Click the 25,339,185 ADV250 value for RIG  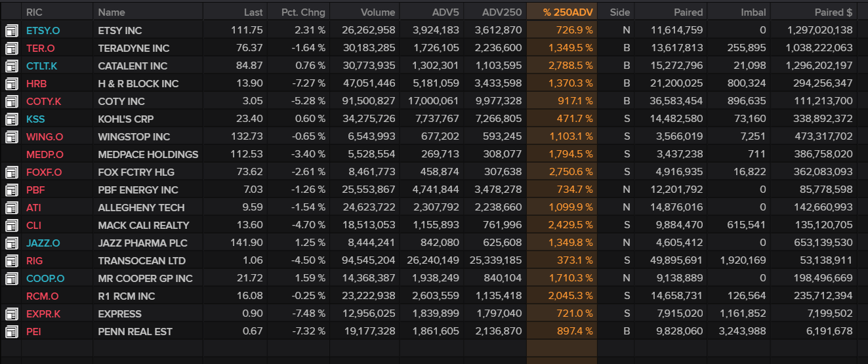click(x=497, y=260)
